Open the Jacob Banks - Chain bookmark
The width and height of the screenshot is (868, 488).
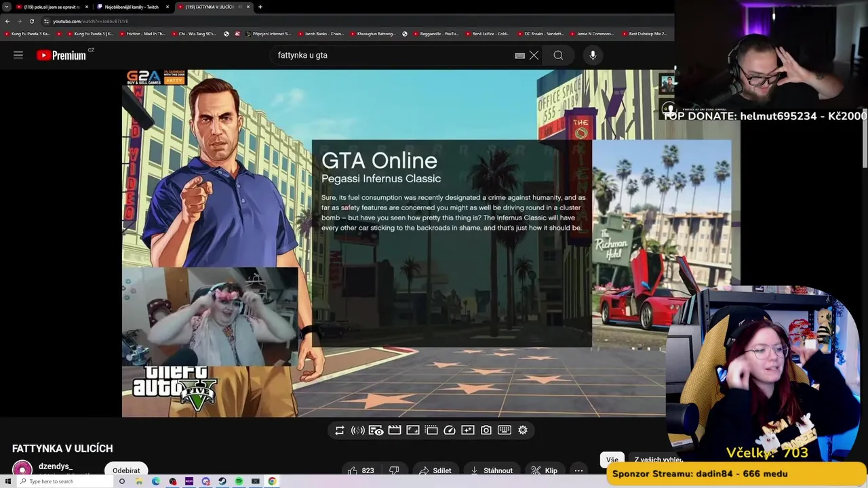pyautogui.click(x=321, y=33)
